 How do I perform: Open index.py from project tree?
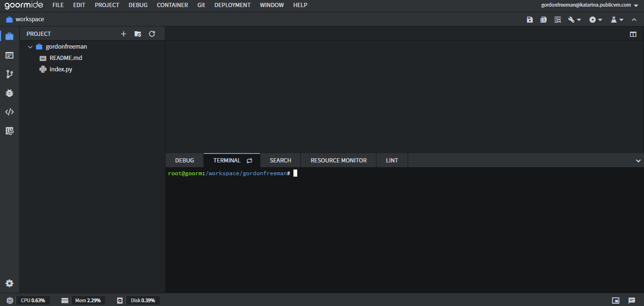tap(60, 69)
